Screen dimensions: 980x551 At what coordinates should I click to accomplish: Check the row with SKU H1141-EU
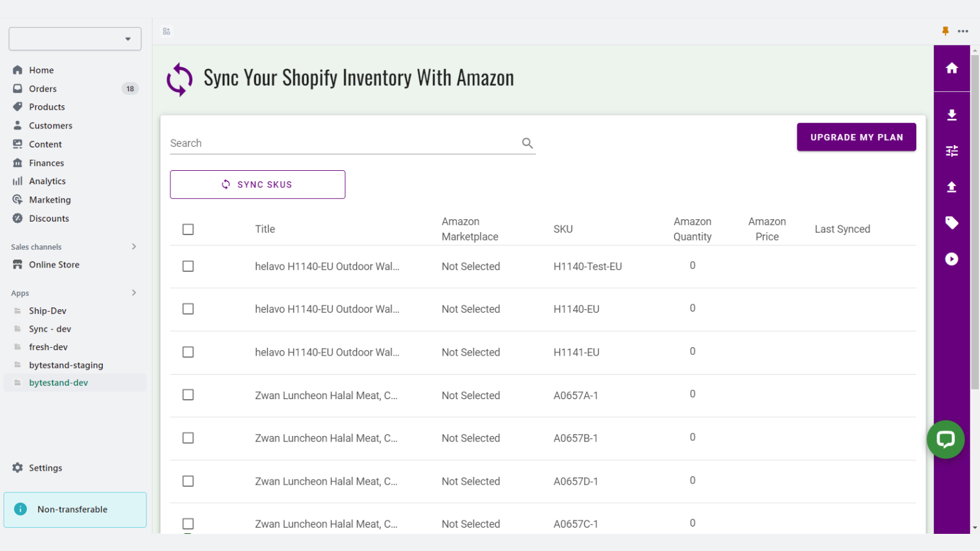pyautogui.click(x=188, y=352)
